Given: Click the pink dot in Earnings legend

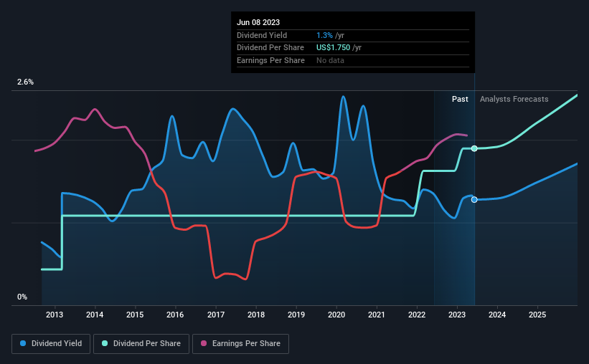Looking at the screenshot, I should tap(204, 344).
